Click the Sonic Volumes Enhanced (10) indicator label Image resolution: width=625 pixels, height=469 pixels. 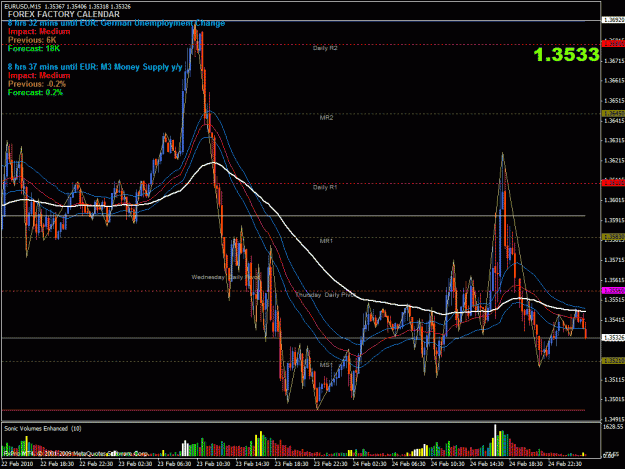pos(43,428)
